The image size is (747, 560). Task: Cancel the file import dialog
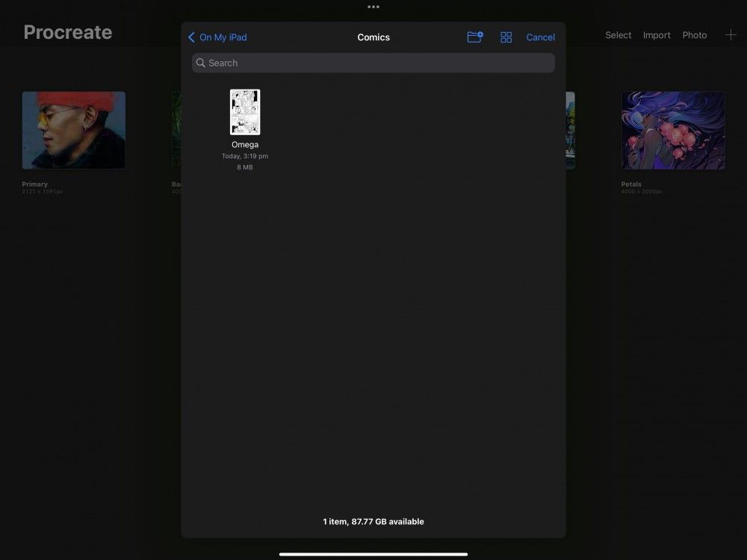tap(540, 37)
